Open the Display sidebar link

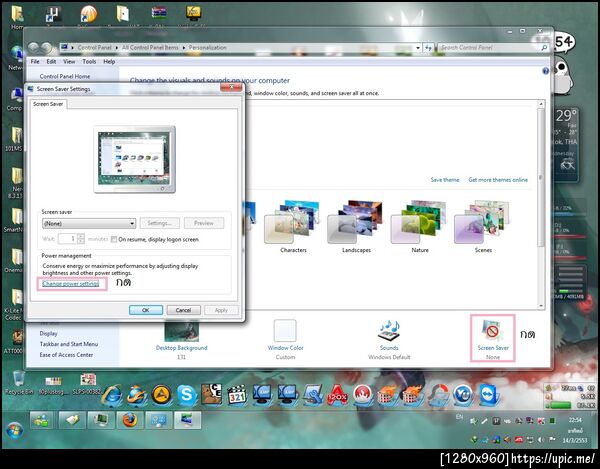[x=48, y=334]
